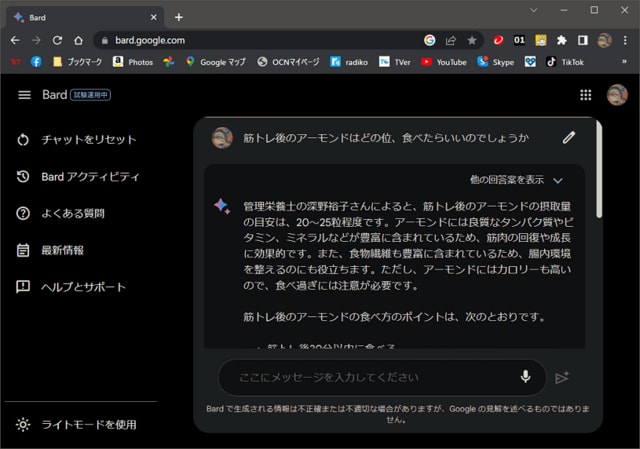
Task: Expand the hidden bookmarks overflow chevron
Action: [624, 62]
